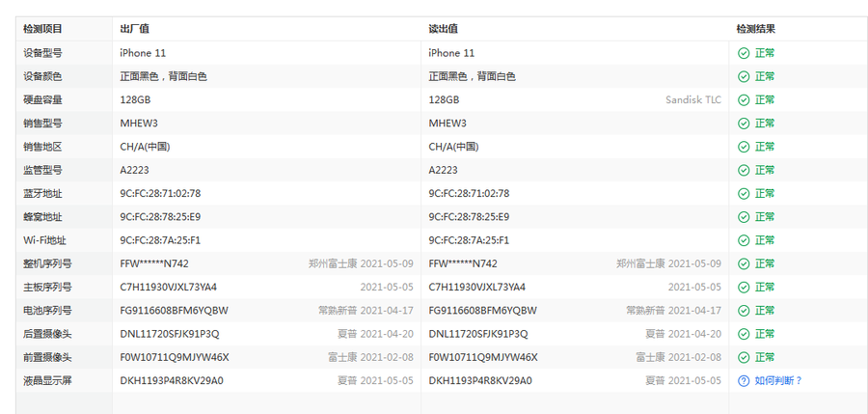
Task: Select the 检测结果 column header
Action: (755, 29)
